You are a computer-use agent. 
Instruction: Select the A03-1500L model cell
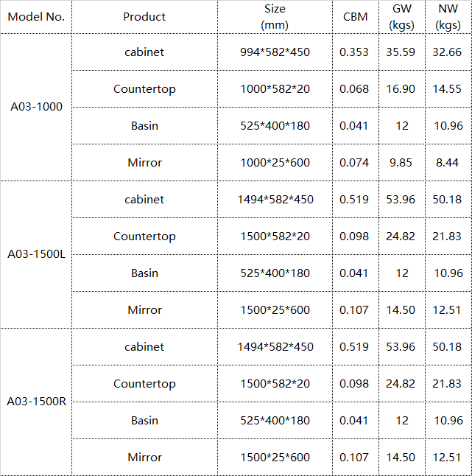tap(36, 254)
